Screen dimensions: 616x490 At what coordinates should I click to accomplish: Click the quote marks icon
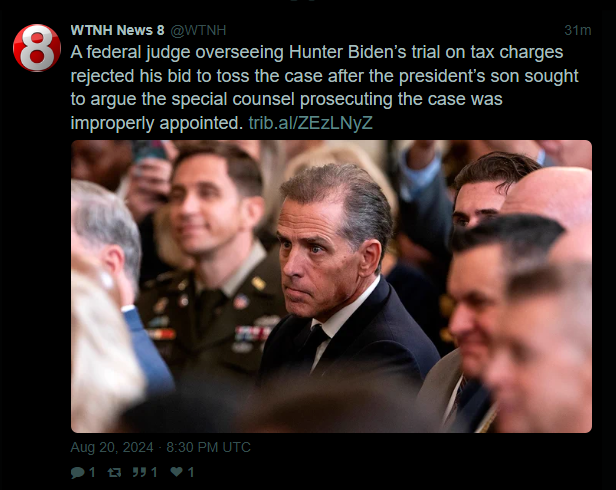pos(139,472)
